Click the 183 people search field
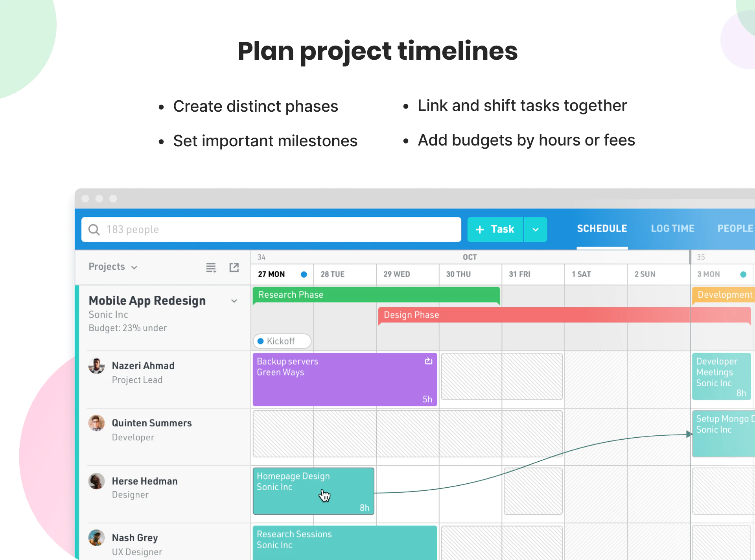755x560 pixels. tap(271, 229)
